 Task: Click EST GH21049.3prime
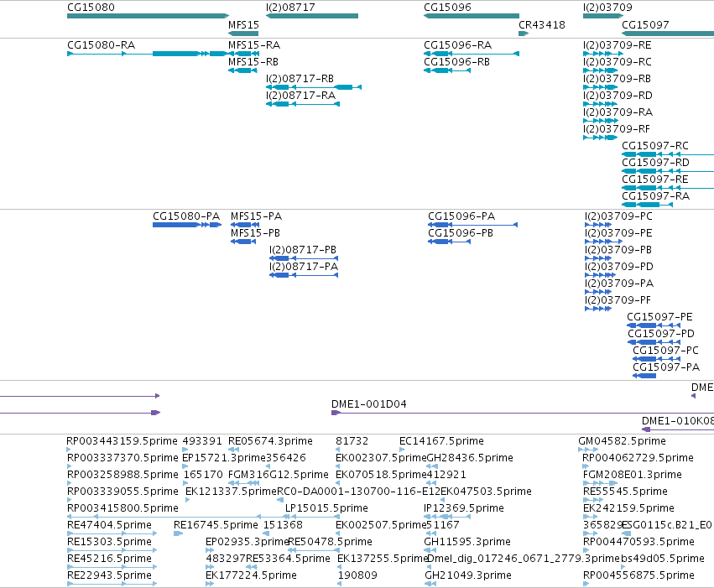(x=468, y=575)
